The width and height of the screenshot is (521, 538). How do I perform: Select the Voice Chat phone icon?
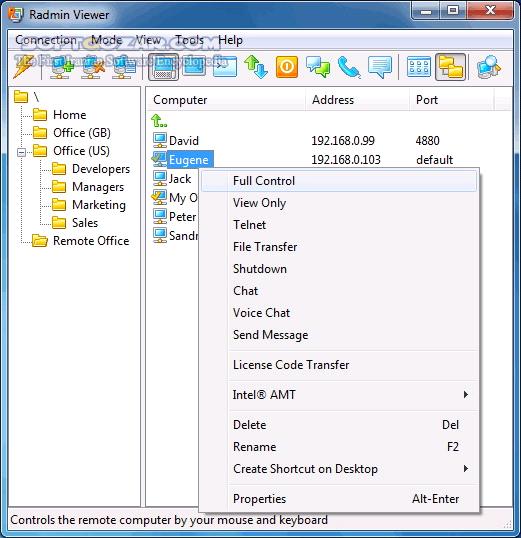349,67
